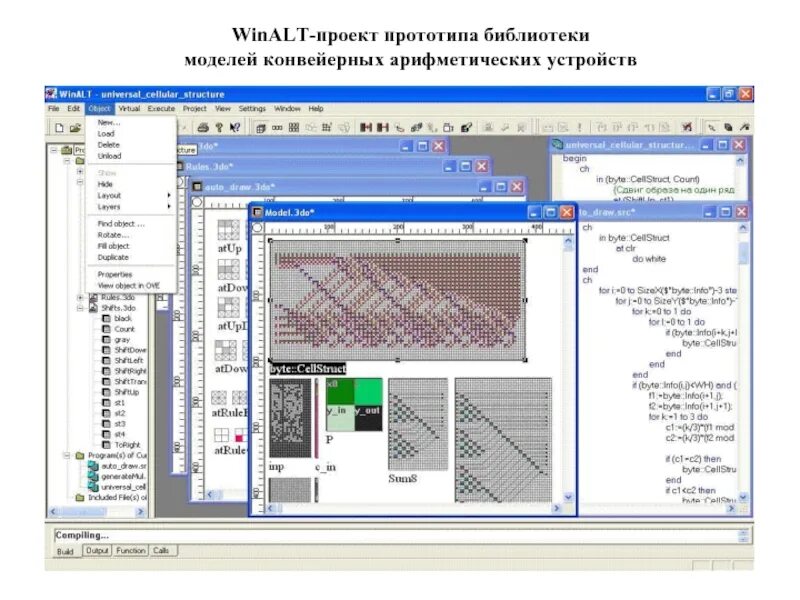
Task: Select the ShiftLeft object in tree
Action: [129, 360]
